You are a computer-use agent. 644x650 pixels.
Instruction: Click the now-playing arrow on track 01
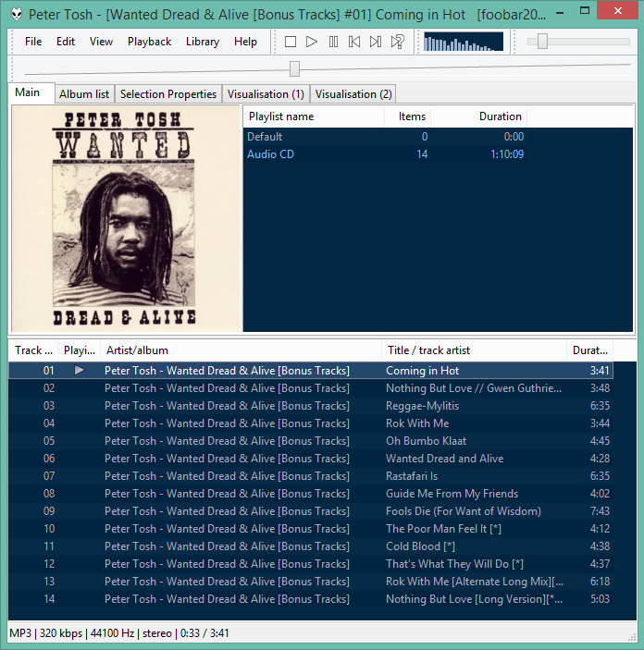click(79, 370)
